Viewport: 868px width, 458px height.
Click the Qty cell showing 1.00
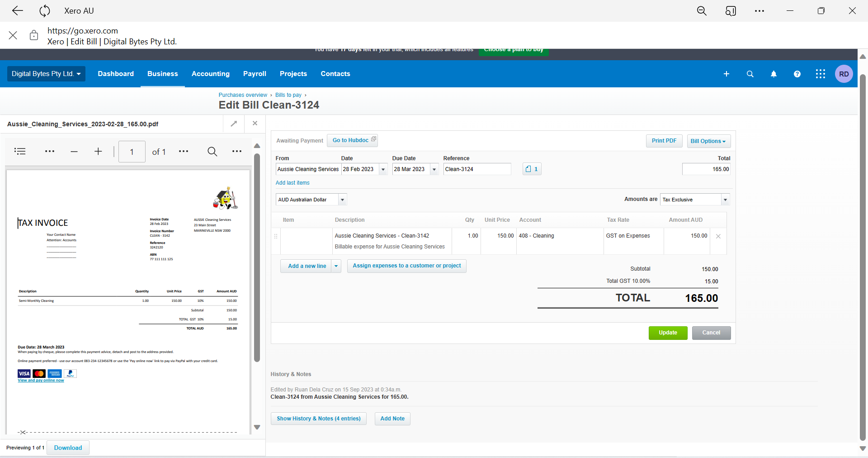(466, 241)
